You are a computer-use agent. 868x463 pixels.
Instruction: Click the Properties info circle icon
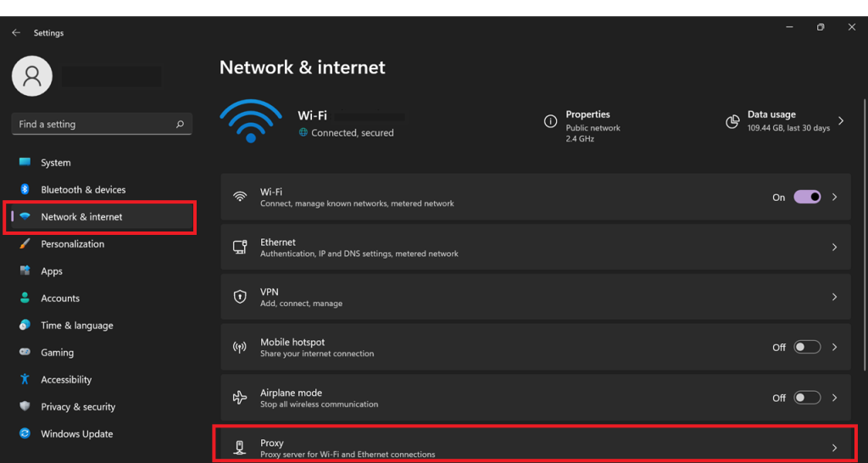pos(550,121)
